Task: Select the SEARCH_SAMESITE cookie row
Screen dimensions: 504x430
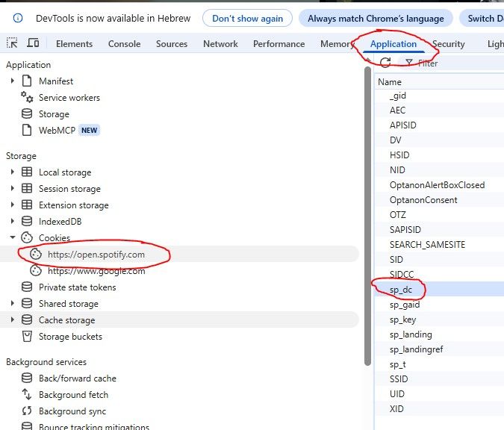Action: point(439,244)
